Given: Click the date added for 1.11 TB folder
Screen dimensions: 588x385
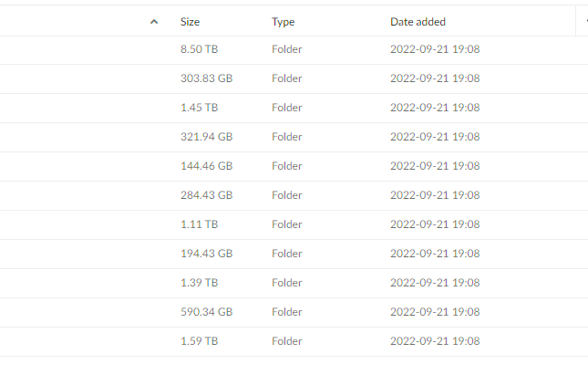Looking at the screenshot, I should point(435,224).
